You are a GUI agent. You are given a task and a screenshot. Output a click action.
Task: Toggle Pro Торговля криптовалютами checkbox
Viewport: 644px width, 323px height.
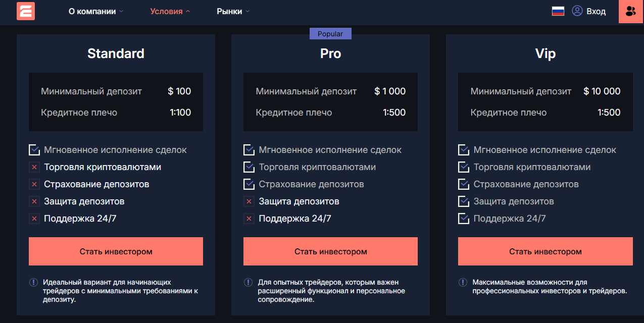pyautogui.click(x=249, y=167)
